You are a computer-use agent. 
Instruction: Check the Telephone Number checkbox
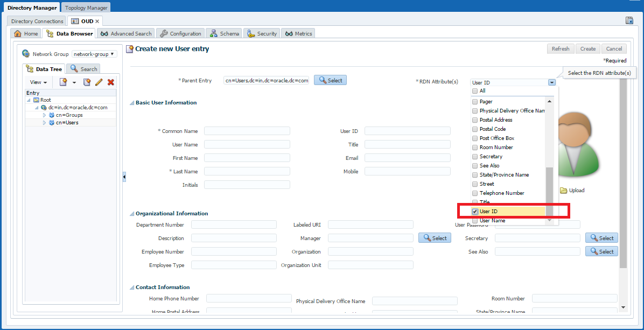click(475, 193)
